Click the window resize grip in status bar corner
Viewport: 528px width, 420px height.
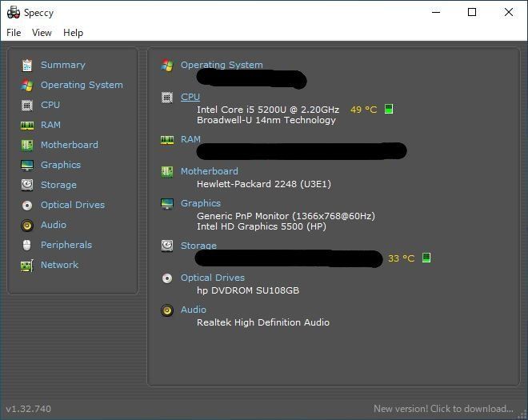coord(523,415)
